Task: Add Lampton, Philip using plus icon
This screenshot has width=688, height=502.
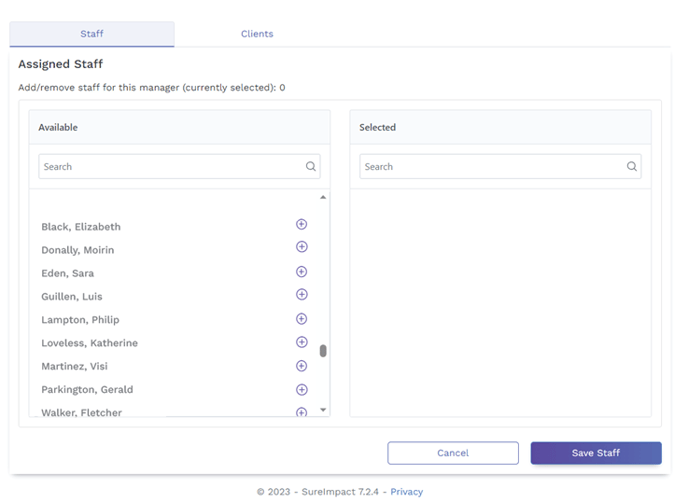Action: pos(301,319)
